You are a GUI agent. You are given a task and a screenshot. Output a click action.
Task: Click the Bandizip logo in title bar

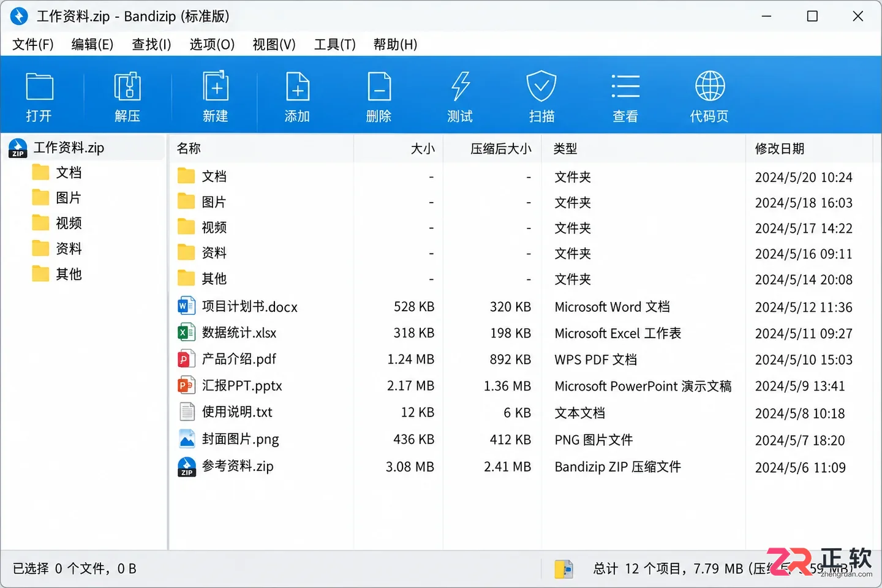(19, 16)
